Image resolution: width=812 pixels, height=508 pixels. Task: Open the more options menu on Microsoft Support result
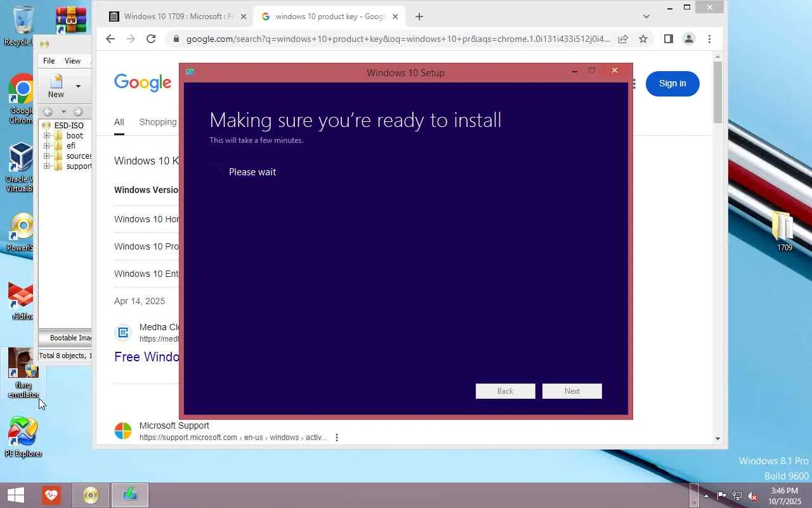[x=337, y=438]
